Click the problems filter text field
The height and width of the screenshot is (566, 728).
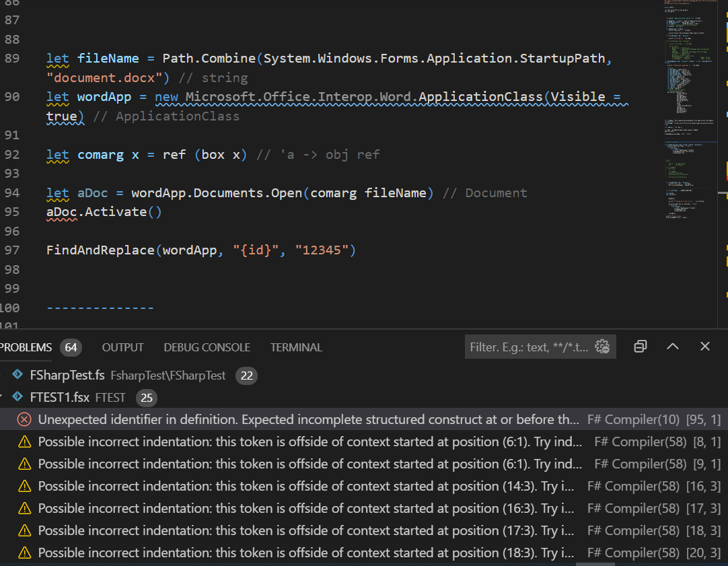(x=528, y=347)
